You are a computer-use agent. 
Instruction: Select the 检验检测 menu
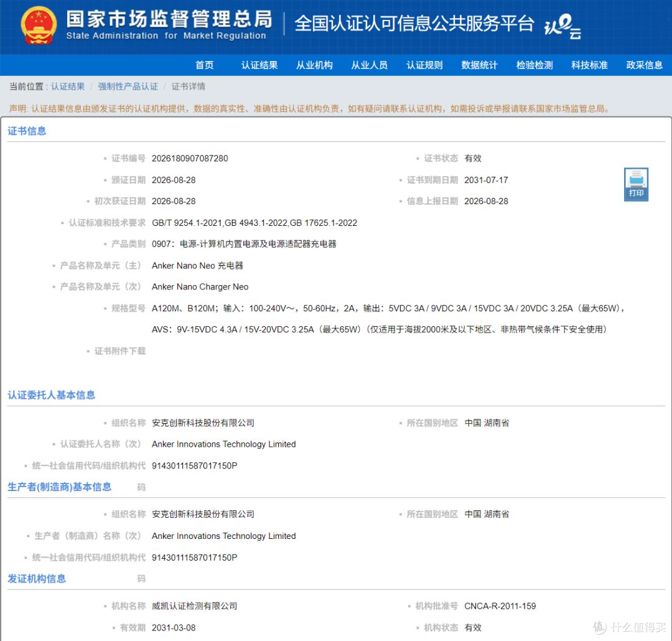pos(534,65)
